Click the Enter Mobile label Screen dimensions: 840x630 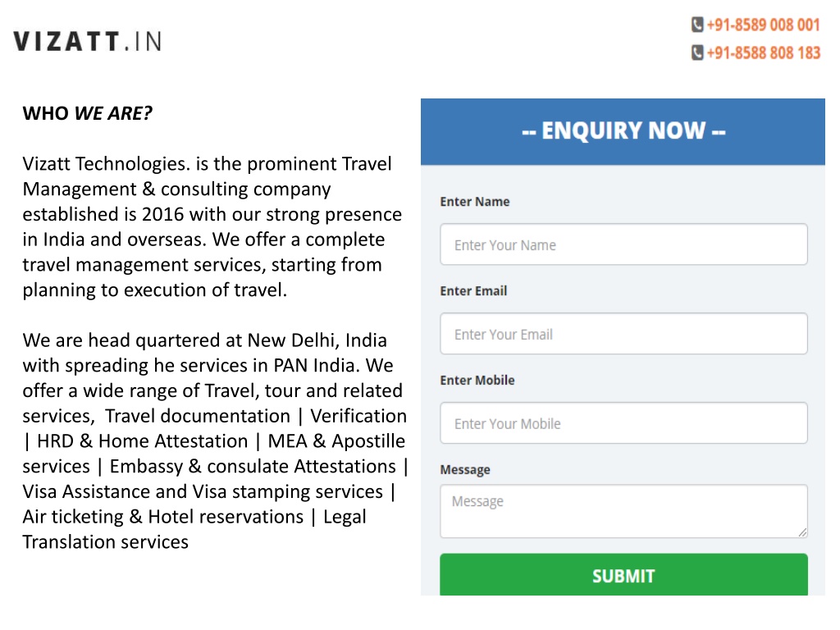coord(477,381)
